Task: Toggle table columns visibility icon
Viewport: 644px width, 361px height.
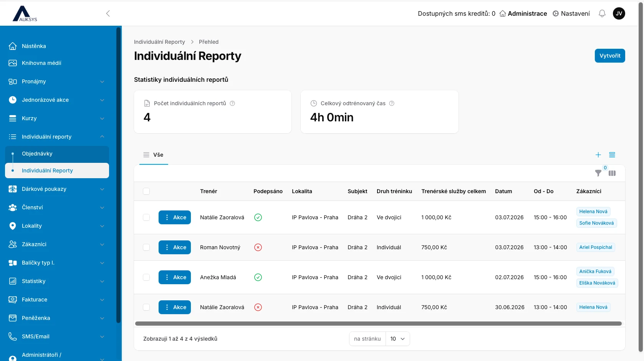Action: pos(612,173)
